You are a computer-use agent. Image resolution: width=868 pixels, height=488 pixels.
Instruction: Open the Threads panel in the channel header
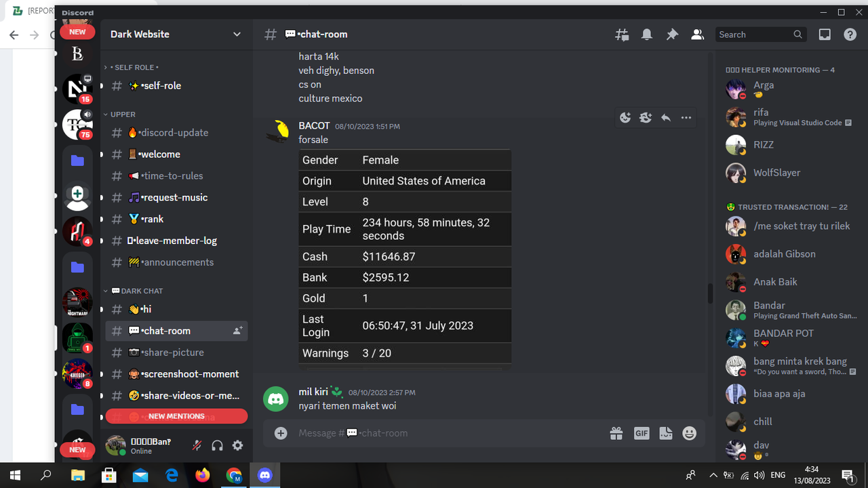[622, 35]
